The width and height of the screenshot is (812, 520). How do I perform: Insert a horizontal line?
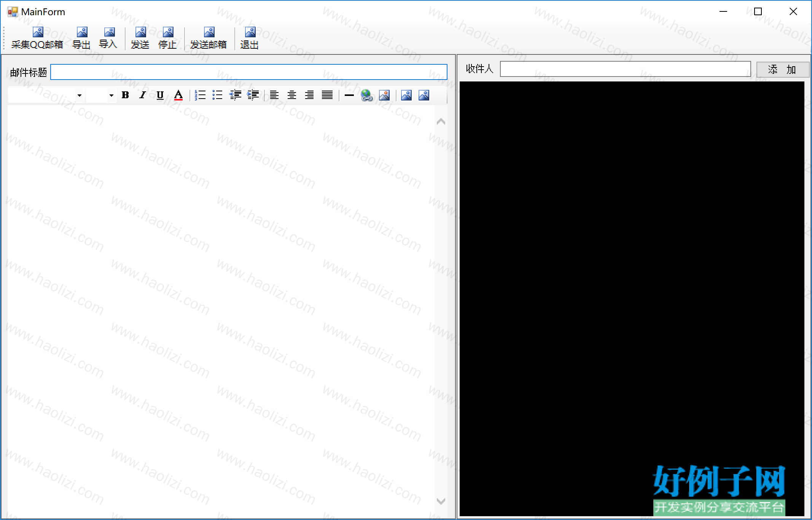pyautogui.click(x=349, y=95)
